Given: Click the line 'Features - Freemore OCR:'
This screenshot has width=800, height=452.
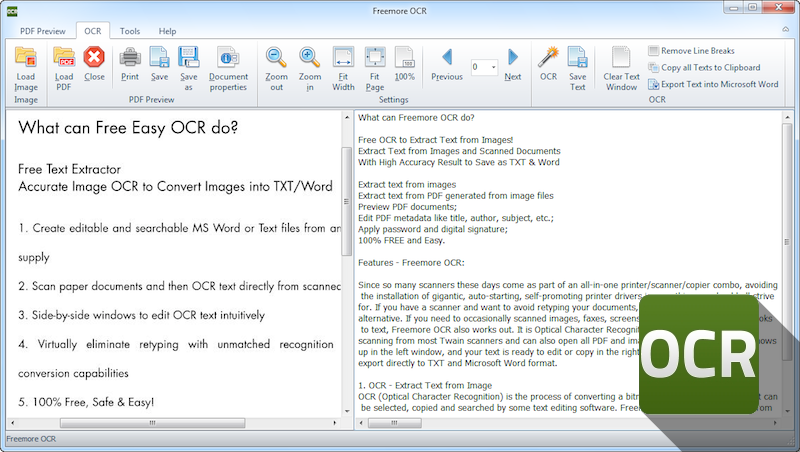Looking at the screenshot, I should tap(411, 263).
